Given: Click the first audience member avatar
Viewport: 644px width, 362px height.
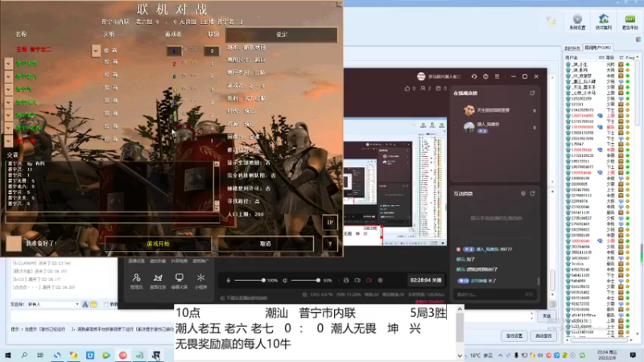Looking at the screenshot, I should [x=469, y=110].
